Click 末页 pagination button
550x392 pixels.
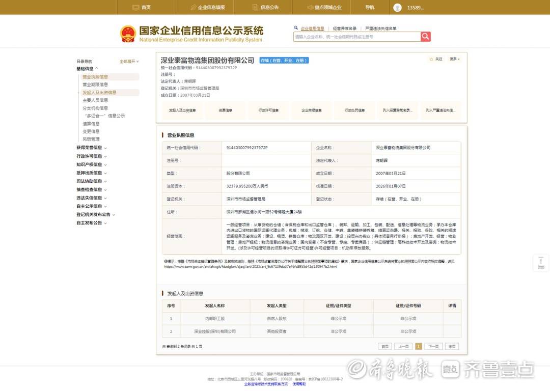tap(452, 346)
